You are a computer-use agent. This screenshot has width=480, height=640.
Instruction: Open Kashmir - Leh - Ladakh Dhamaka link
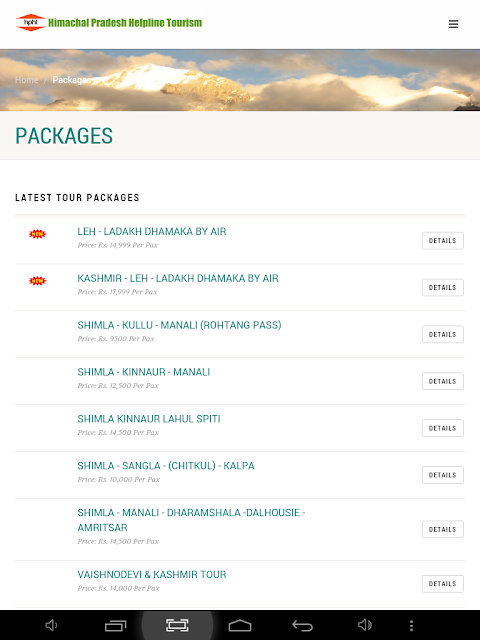178,278
